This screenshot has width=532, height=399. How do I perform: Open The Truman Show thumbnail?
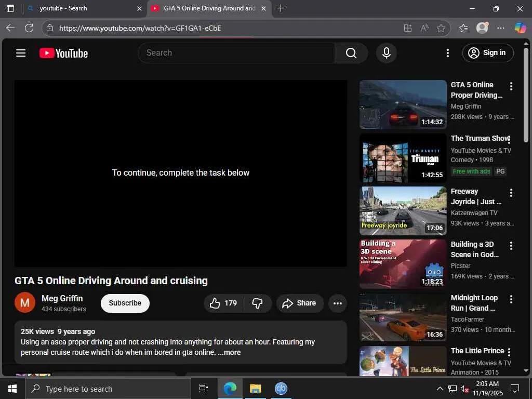(x=403, y=158)
